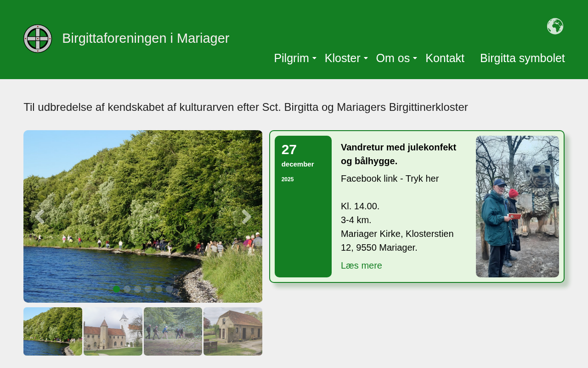Show the previous carousel slide
This screenshot has width=588, height=368.
click(x=40, y=217)
